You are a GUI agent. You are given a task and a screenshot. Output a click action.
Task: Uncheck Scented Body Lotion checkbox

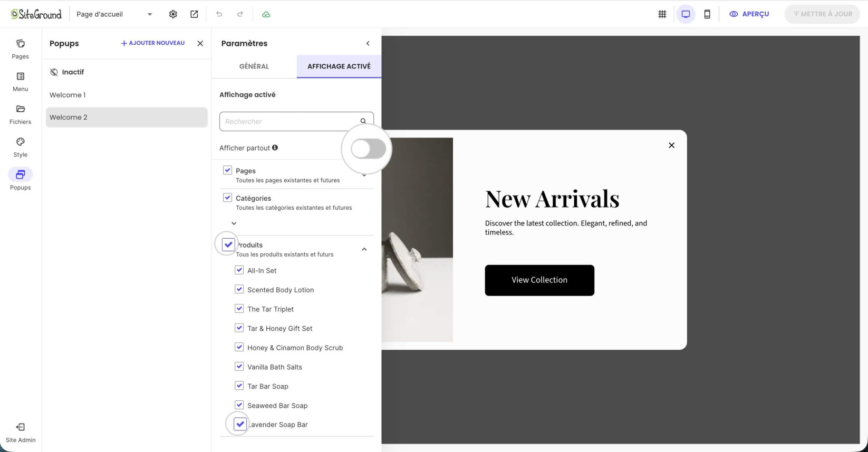point(239,289)
